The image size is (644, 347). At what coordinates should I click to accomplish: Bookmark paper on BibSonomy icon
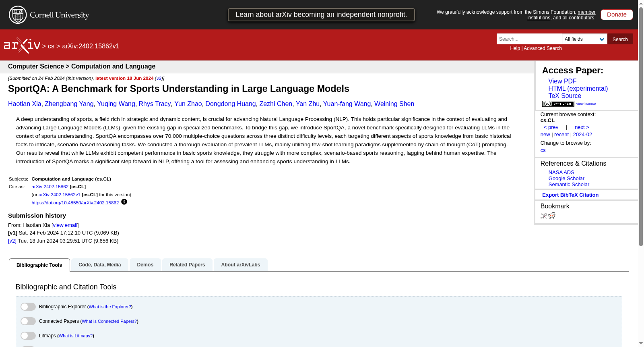point(544,216)
